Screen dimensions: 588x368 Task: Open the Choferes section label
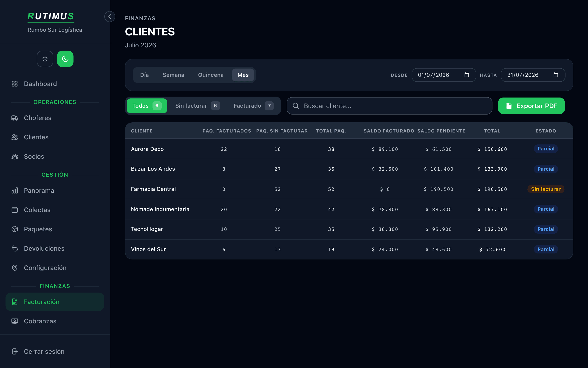pos(38,118)
